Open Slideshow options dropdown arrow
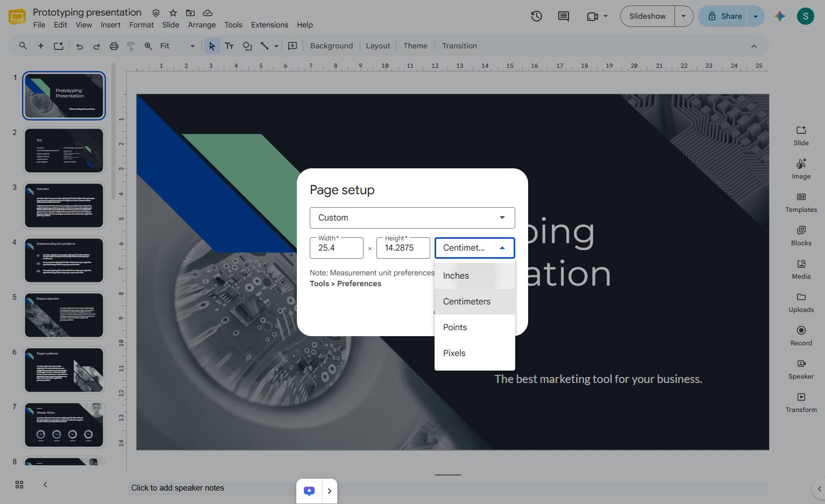The image size is (825, 504). (684, 16)
